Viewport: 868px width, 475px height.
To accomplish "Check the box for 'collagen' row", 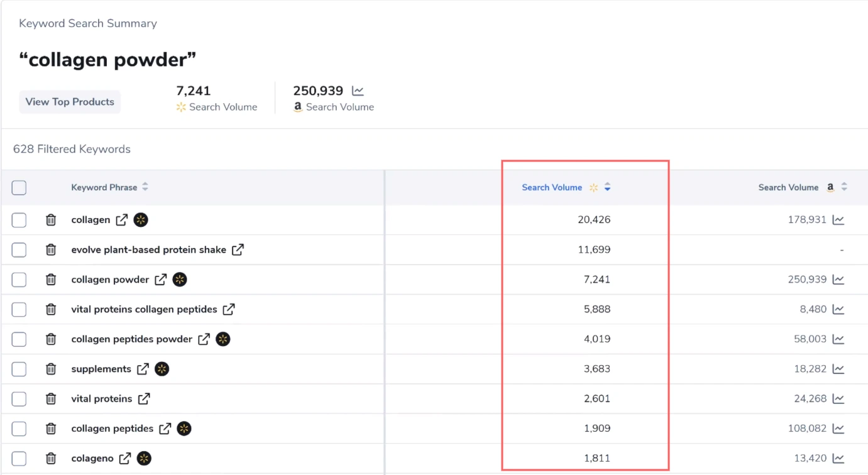I will [x=19, y=220].
